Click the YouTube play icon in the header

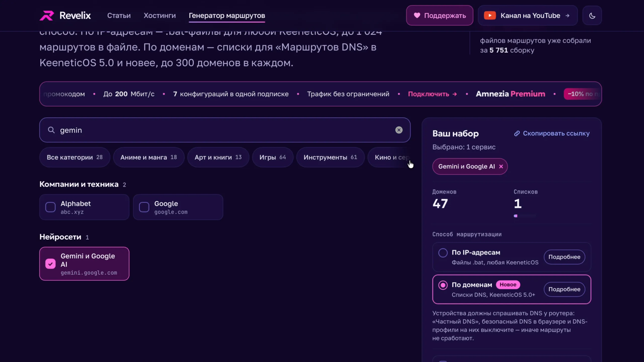tap(490, 16)
